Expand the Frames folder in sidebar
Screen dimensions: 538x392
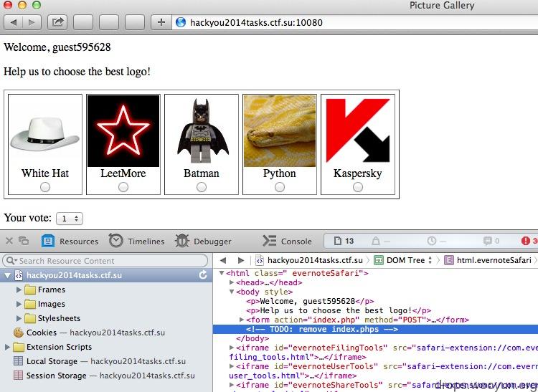click(19, 290)
